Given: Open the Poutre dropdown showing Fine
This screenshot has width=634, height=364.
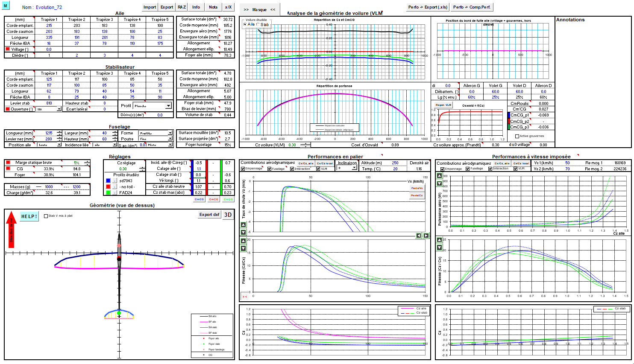Looking at the screenshot, I should point(156,139).
